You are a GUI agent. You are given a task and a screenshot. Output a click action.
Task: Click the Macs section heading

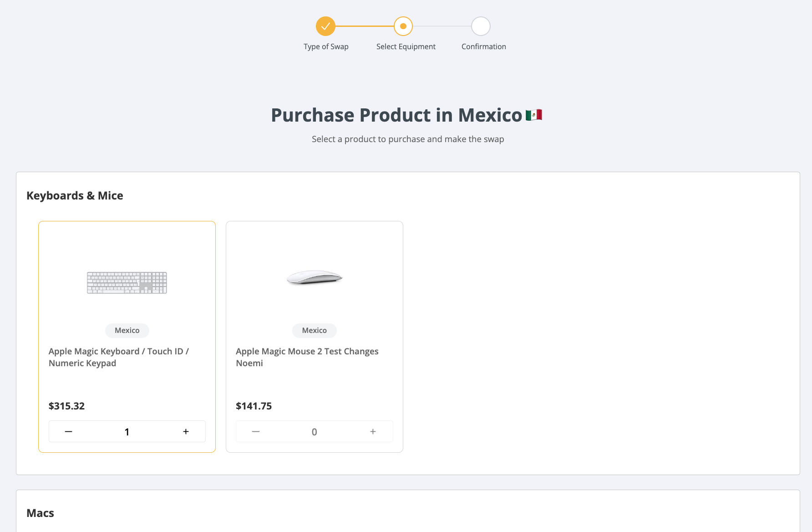(40, 513)
